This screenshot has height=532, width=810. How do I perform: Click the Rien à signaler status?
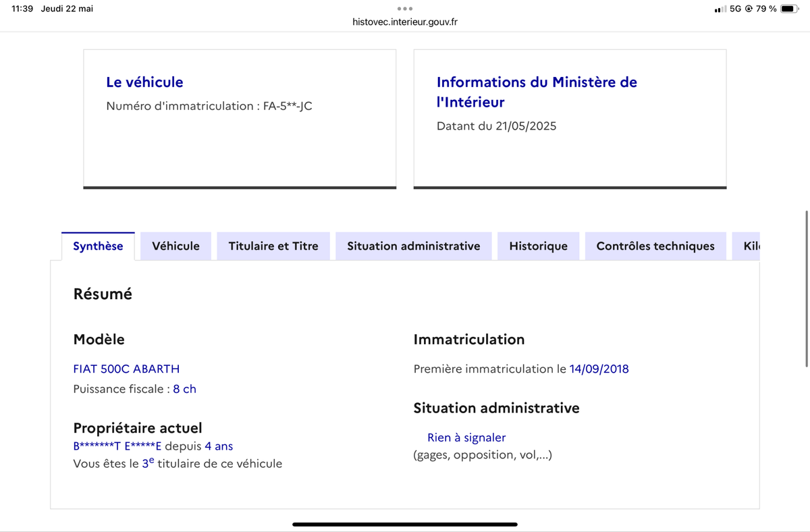coord(466,437)
